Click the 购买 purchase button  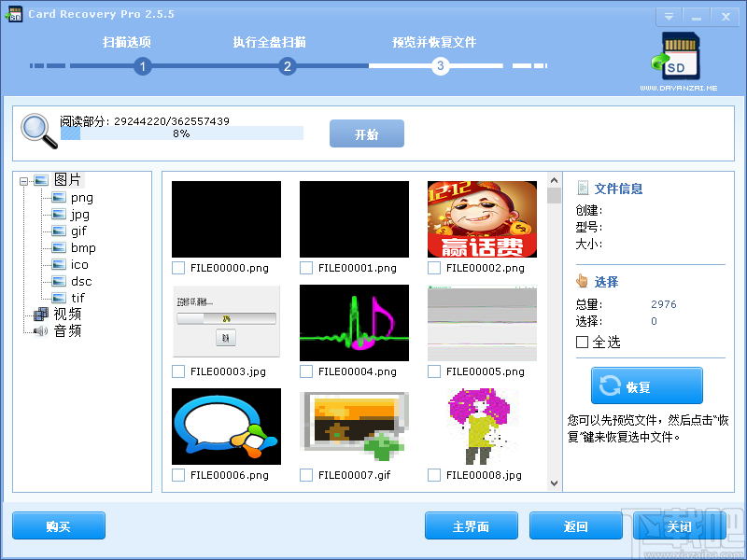pos(59,525)
